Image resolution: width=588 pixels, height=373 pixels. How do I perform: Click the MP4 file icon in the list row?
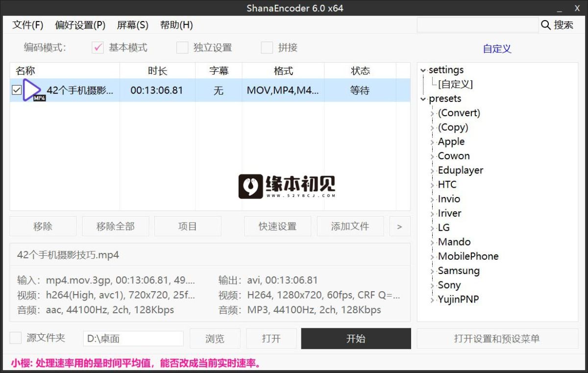pos(33,91)
